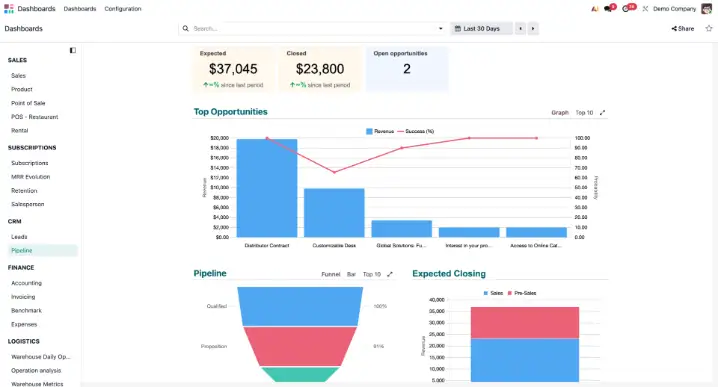Click the Open opportunities scorecard
718x387 pixels.
click(x=407, y=69)
